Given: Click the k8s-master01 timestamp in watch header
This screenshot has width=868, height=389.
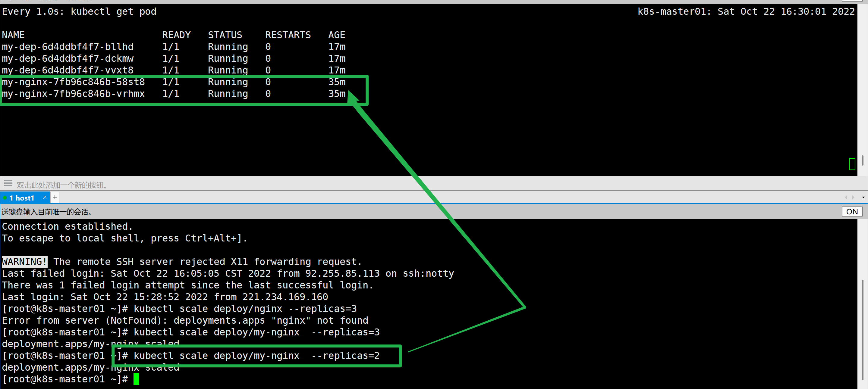Looking at the screenshot, I should pyautogui.click(x=746, y=12).
